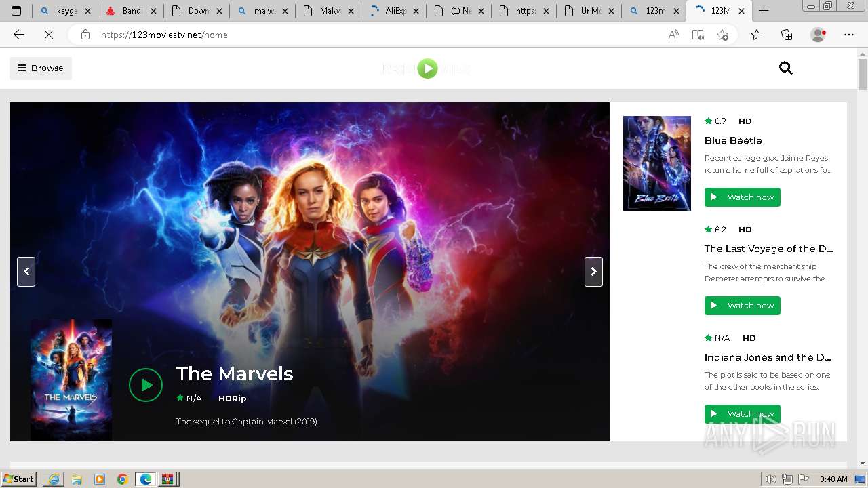Advance to next slide in carousel
Screen dimensions: 868x488
593,271
